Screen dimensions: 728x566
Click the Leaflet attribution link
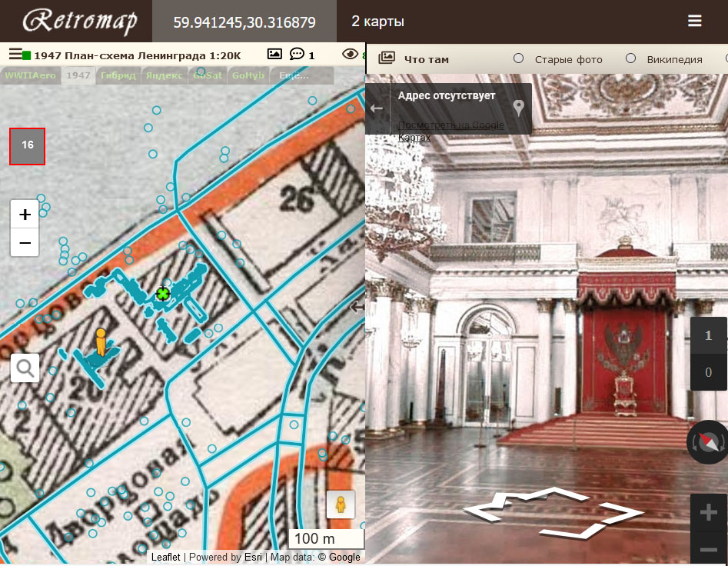pyautogui.click(x=166, y=557)
